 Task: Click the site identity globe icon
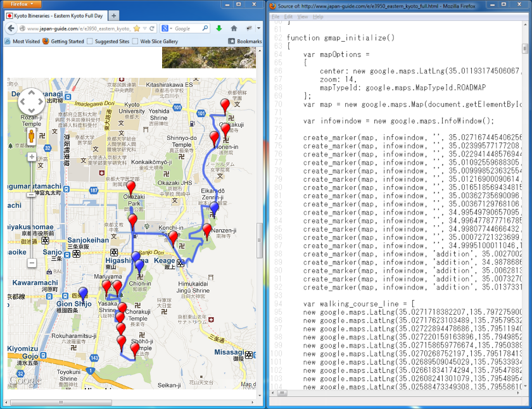[x=22, y=28]
